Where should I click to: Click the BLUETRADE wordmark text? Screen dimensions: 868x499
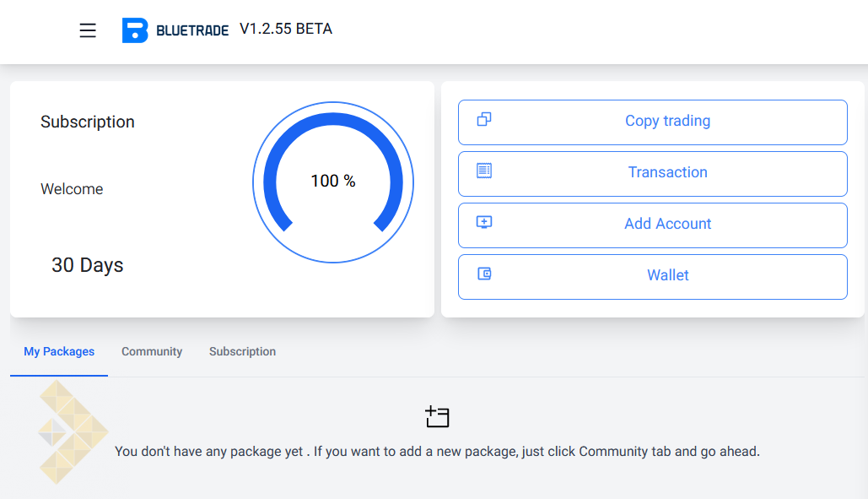[192, 32]
